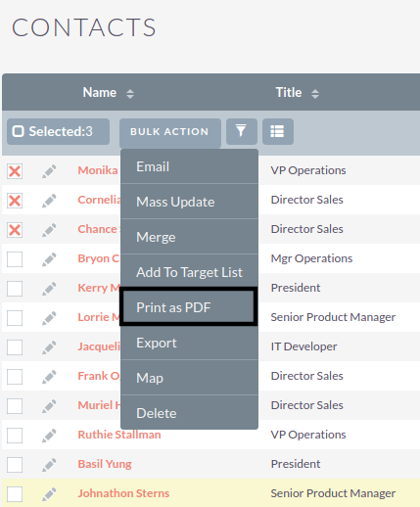This screenshot has height=507, width=420.
Task: Check the Kerry row checkbox
Action: (15, 289)
